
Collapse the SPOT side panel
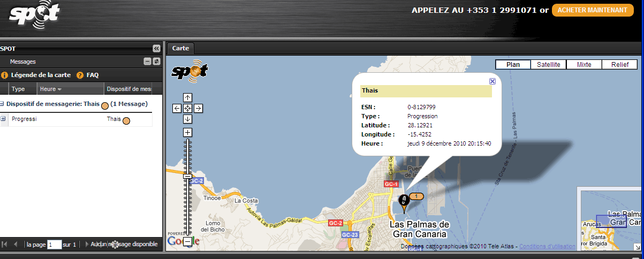point(156,48)
